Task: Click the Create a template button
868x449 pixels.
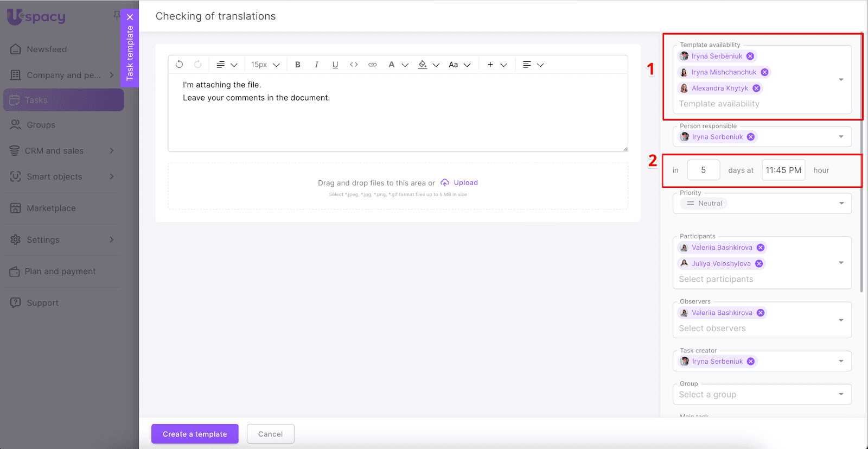Action: (x=195, y=434)
